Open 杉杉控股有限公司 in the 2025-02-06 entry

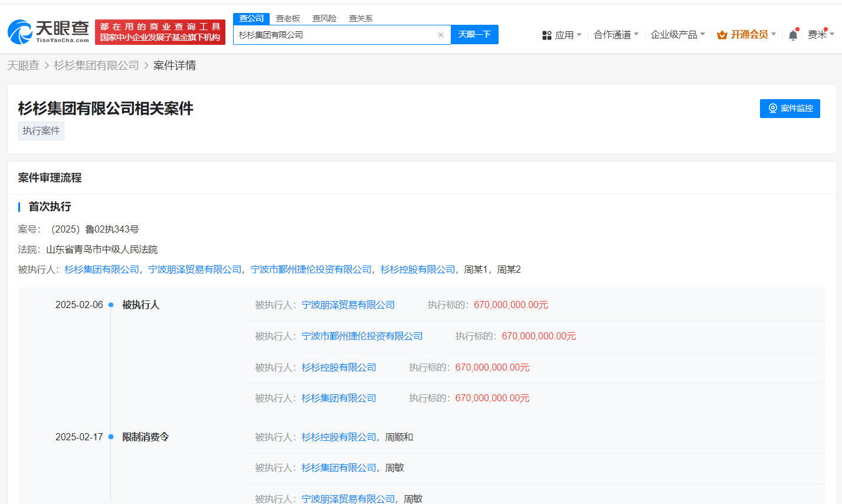point(339,368)
